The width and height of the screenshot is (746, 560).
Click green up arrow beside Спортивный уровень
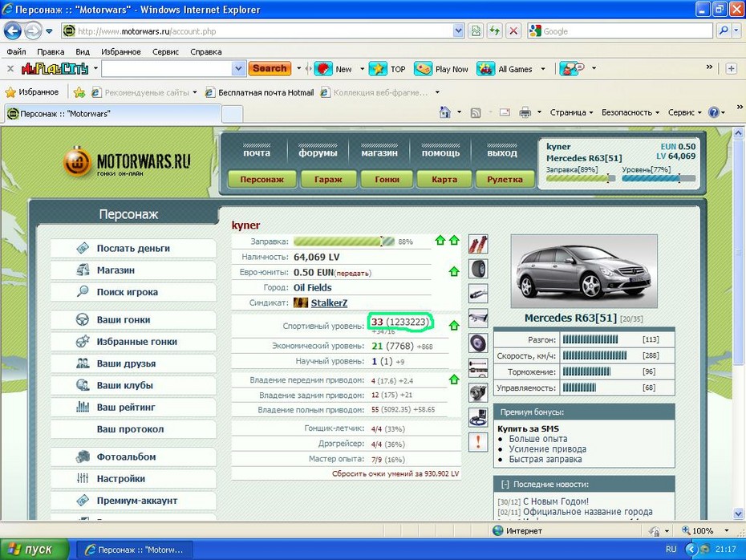[454, 326]
